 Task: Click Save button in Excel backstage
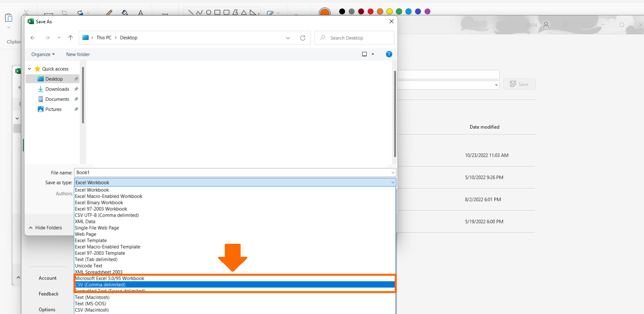tap(519, 84)
